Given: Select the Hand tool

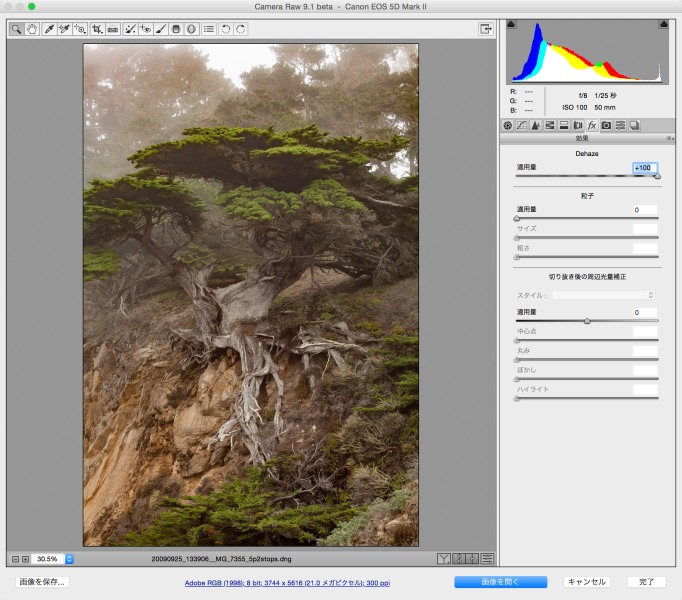Looking at the screenshot, I should [x=33, y=29].
